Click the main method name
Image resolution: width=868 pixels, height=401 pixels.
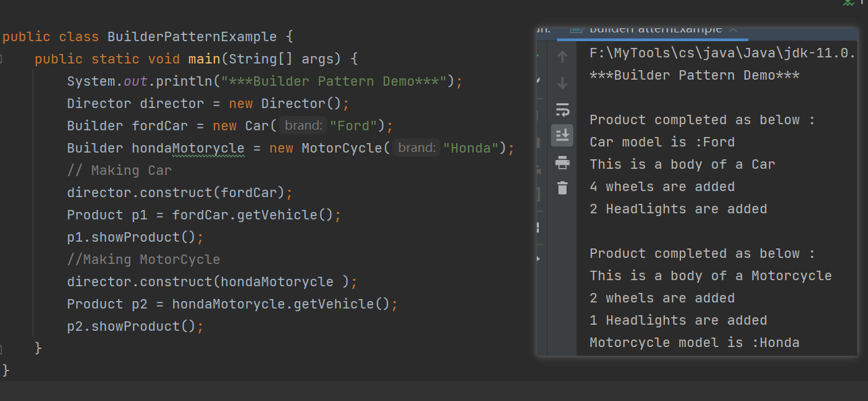coord(204,59)
